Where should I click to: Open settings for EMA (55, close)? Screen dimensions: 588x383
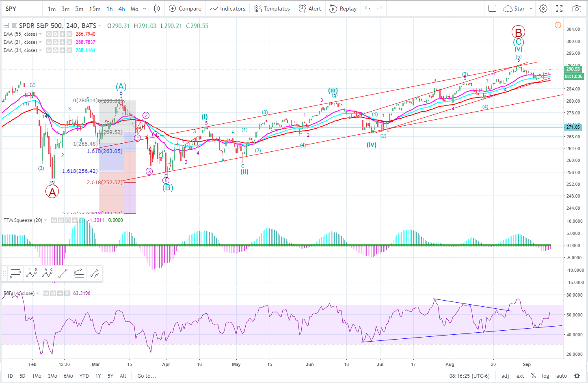tap(56, 34)
